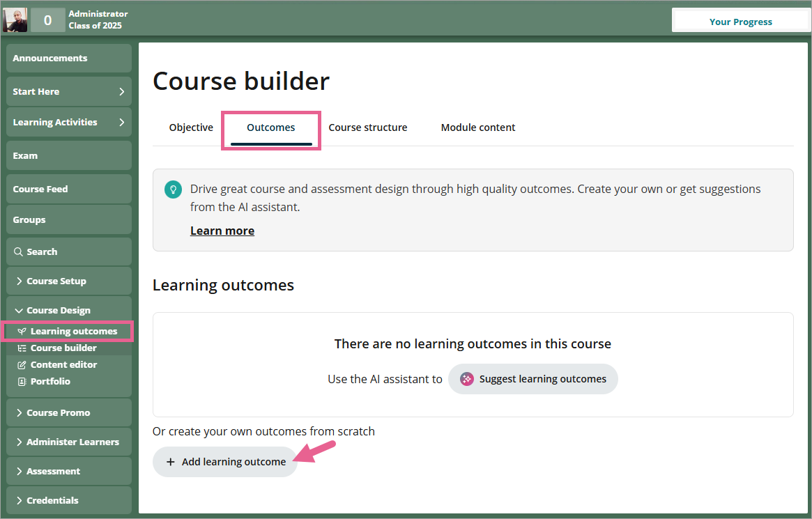Click Add learning outcome button
Image resolution: width=812 pixels, height=519 pixels.
point(224,462)
